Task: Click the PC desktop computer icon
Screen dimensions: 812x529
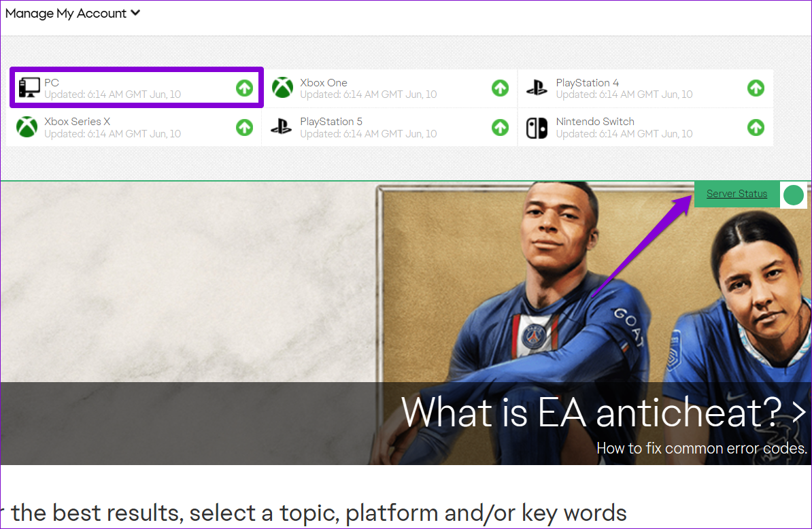Action: [x=29, y=88]
